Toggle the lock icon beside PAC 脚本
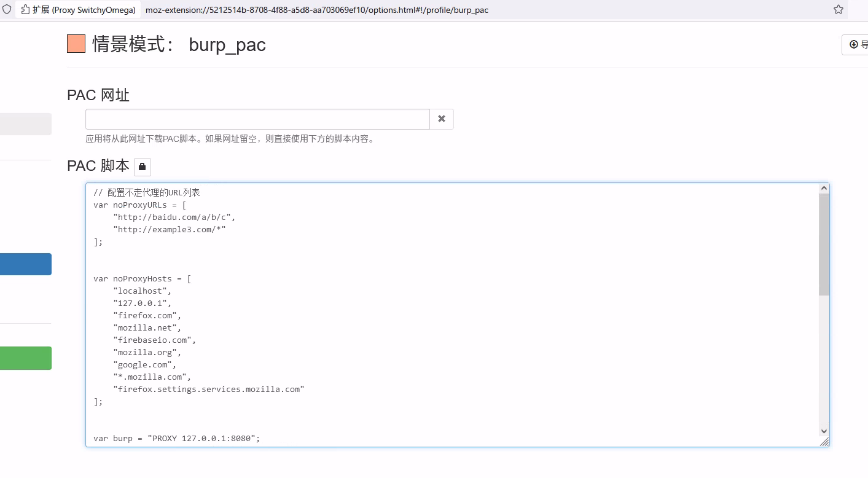Image resolution: width=868 pixels, height=478 pixels. coord(142,167)
